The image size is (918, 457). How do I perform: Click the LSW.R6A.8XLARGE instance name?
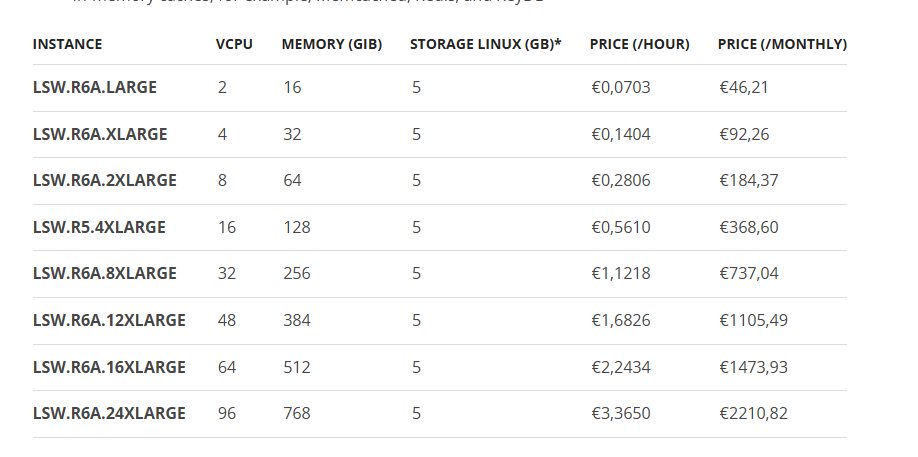tap(105, 273)
